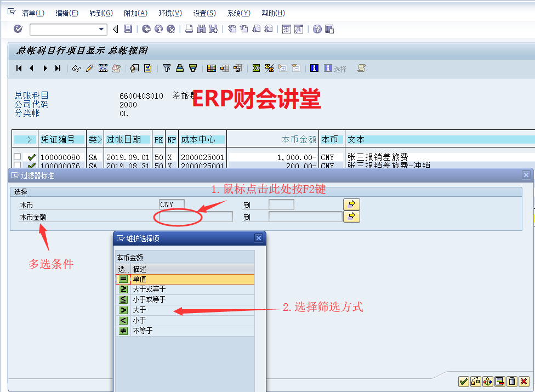
Task: Open the 环境(V) menu
Action: 170,13
